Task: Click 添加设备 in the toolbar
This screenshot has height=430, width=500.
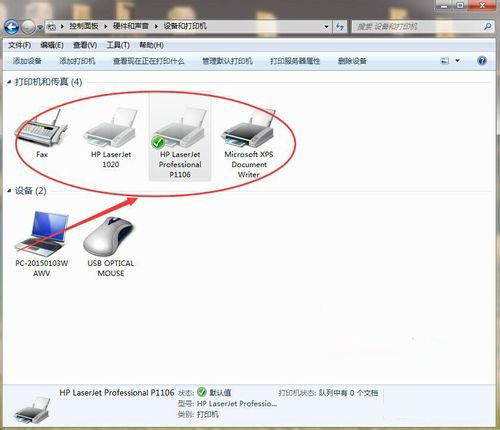Action: [x=27, y=61]
